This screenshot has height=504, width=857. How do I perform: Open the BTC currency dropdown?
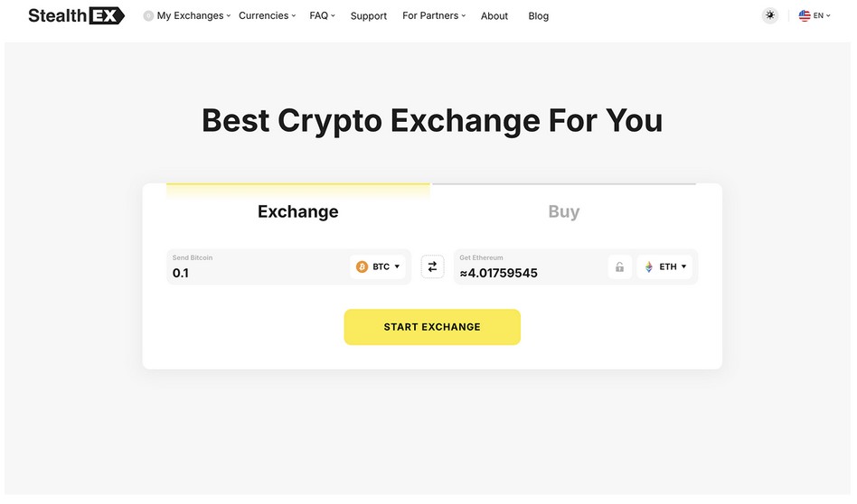(x=378, y=266)
